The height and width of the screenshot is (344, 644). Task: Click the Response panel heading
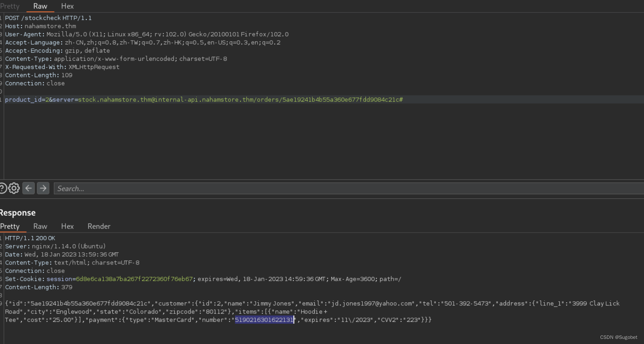pyautogui.click(x=18, y=213)
